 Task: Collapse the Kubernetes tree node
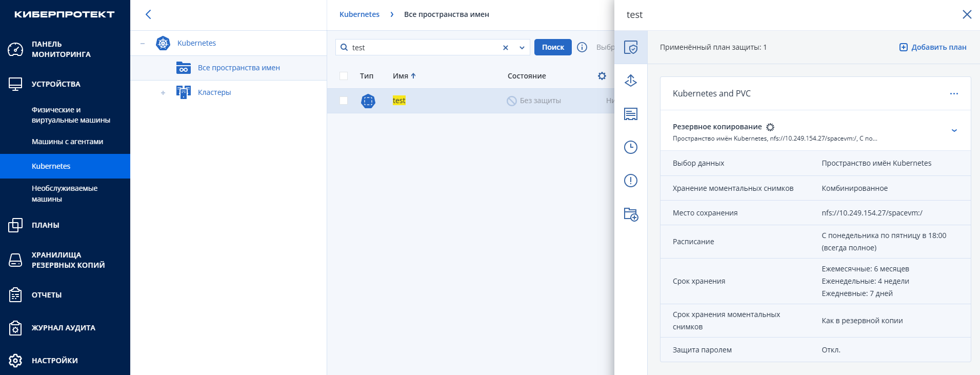(143, 43)
